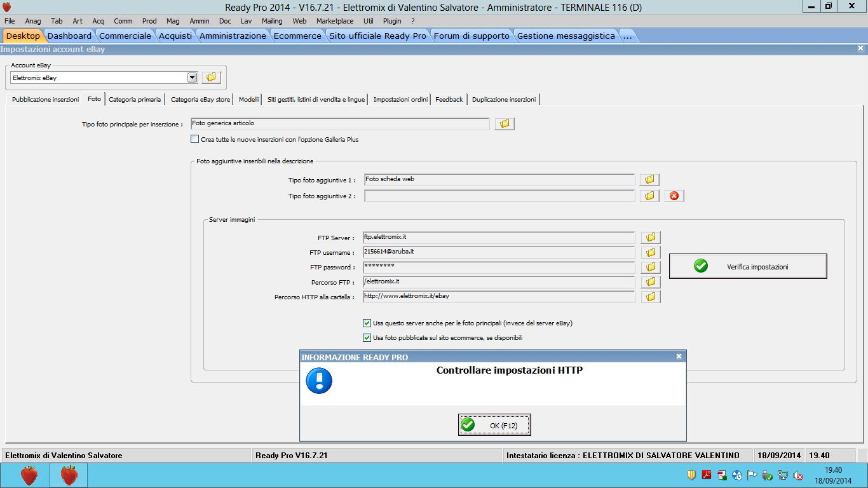The width and height of the screenshot is (868, 488).
Task: Open folder picker for Tipo foto aggiuntive 2
Action: [x=649, y=196]
